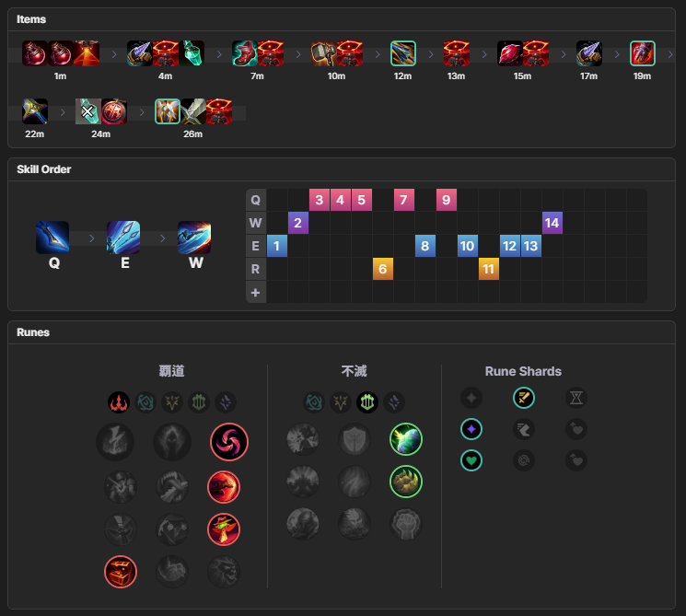Click the E ability icon

point(123,238)
